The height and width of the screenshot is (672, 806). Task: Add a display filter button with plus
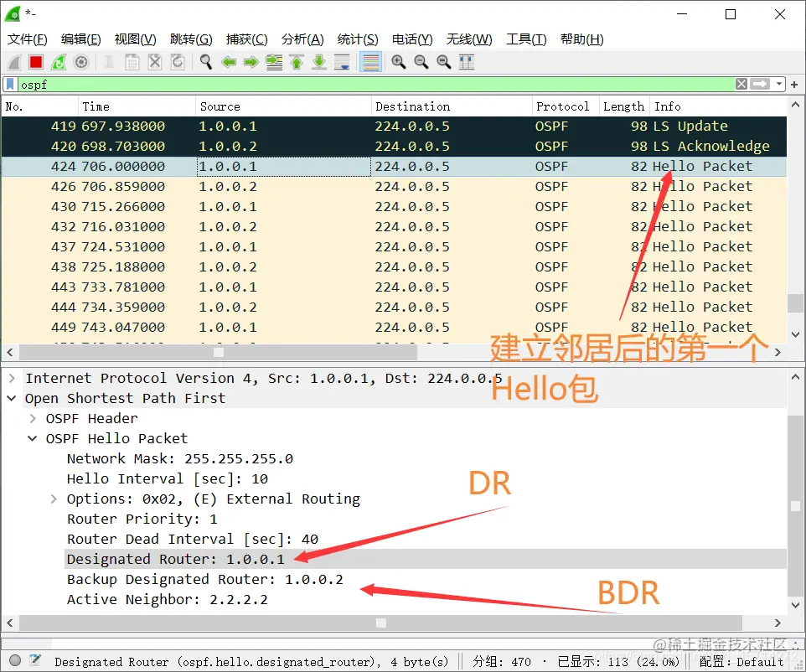[794, 85]
